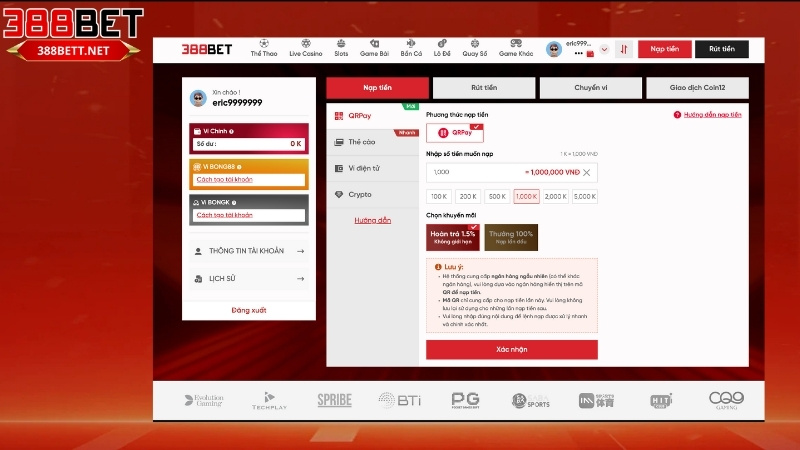800x450 pixels.
Task: Click the user avatar in header
Action: (x=554, y=49)
